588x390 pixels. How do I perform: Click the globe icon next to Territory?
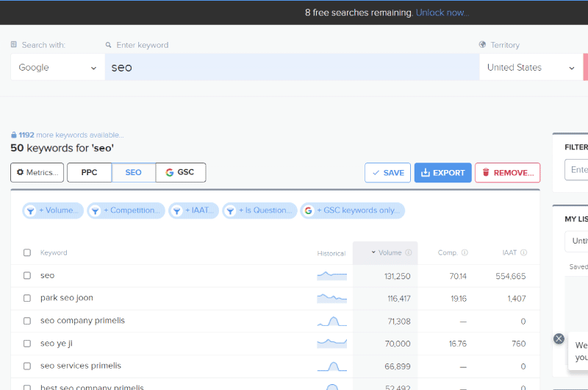click(x=482, y=45)
